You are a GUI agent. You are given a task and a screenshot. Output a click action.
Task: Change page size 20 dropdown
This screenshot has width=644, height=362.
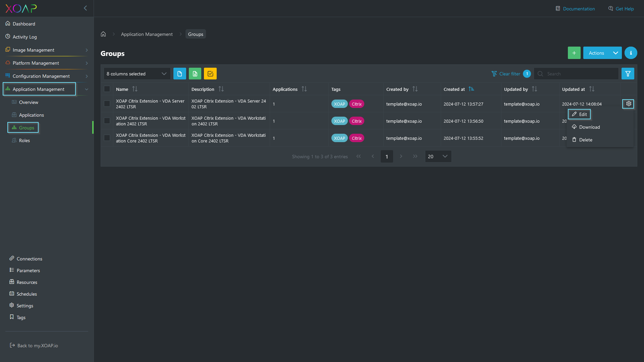(x=438, y=157)
